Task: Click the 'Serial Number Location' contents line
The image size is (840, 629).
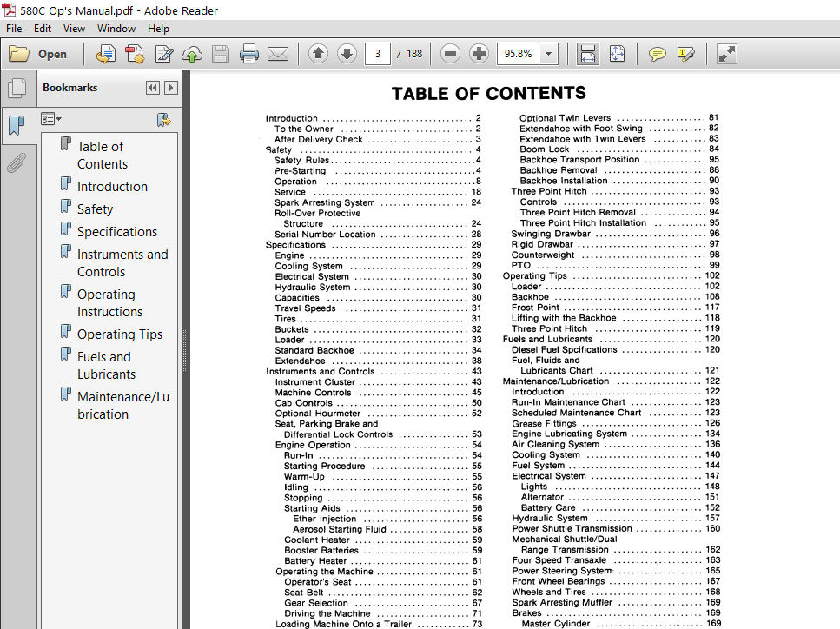Action: point(378,234)
